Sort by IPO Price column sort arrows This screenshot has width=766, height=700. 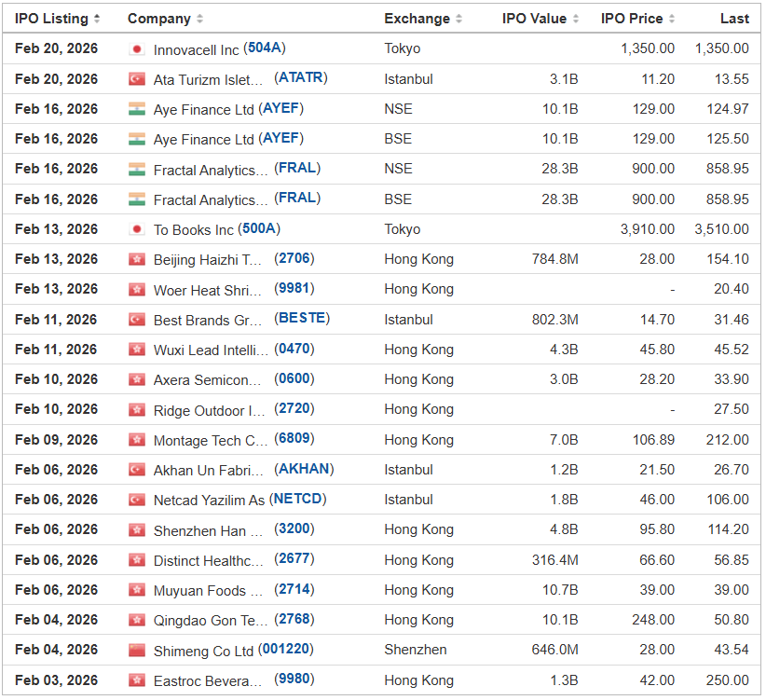point(672,19)
